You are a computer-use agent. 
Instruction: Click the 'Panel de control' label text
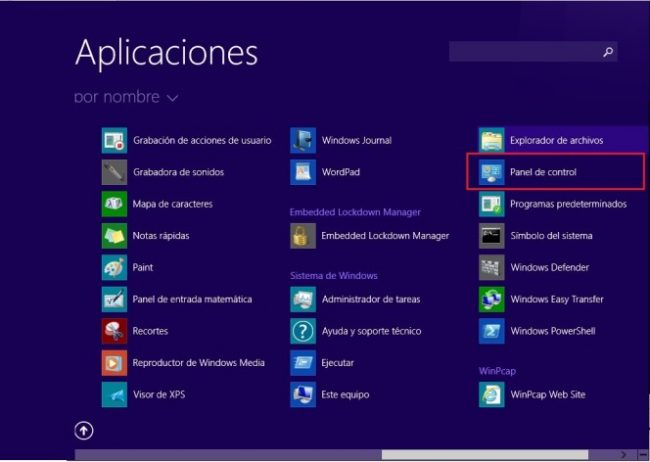(x=543, y=172)
